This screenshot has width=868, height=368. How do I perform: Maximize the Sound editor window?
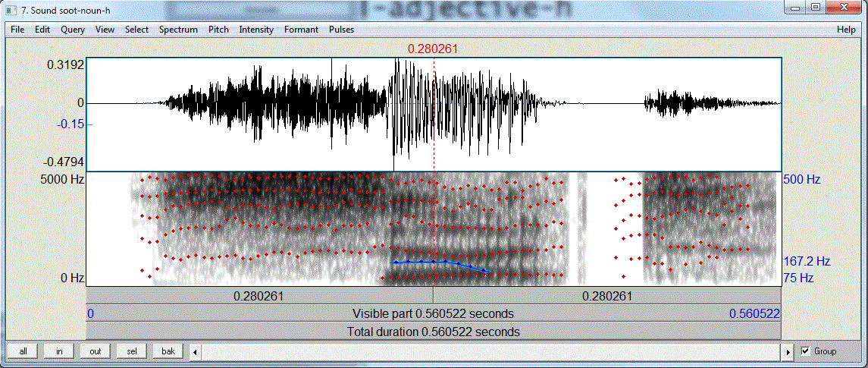click(815, 8)
